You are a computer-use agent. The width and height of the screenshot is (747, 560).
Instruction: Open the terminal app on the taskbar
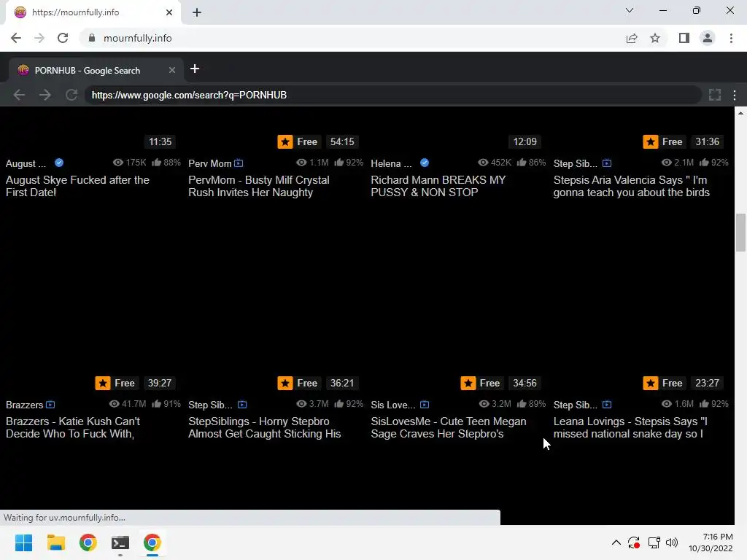pyautogui.click(x=120, y=542)
